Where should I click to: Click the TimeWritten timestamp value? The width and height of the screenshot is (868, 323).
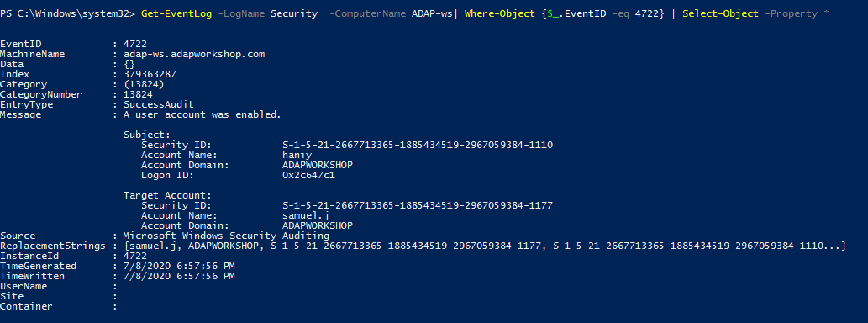179,276
